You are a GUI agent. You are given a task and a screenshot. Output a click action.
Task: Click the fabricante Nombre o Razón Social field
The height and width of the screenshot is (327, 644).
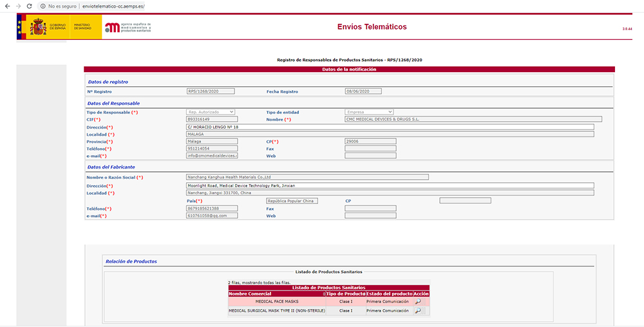(307, 177)
